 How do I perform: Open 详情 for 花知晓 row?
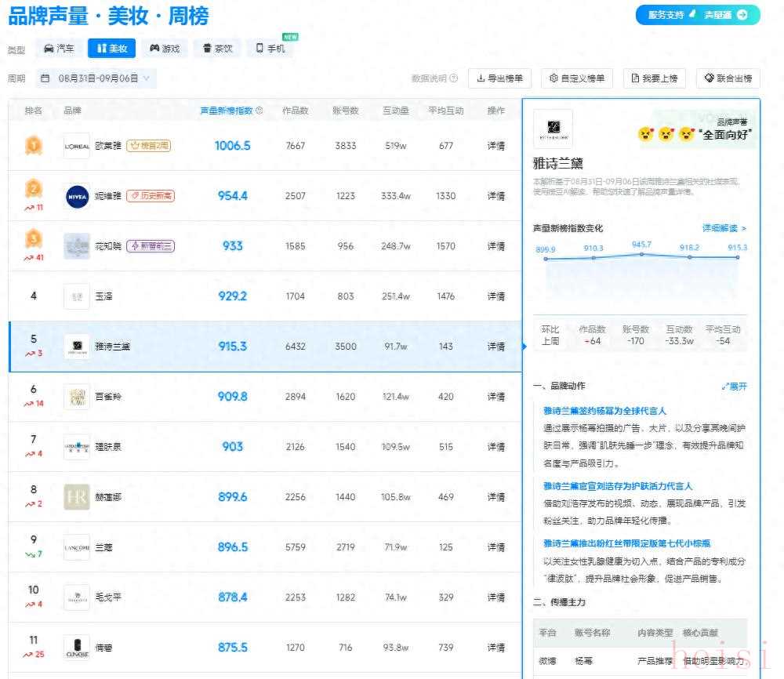coord(495,246)
